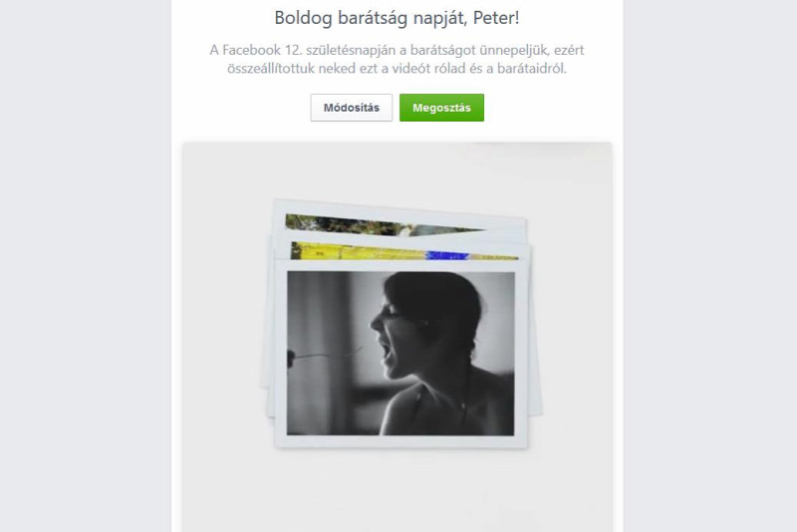This screenshot has height=532, width=797.
Task: Click empty video area above photo stack
Action: [397, 170]
